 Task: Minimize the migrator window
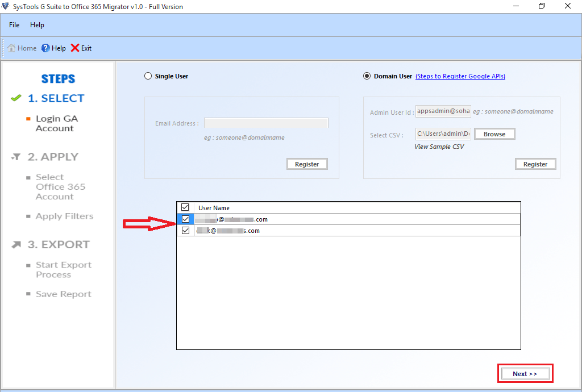pyautogui.click(x=516, y=6)
